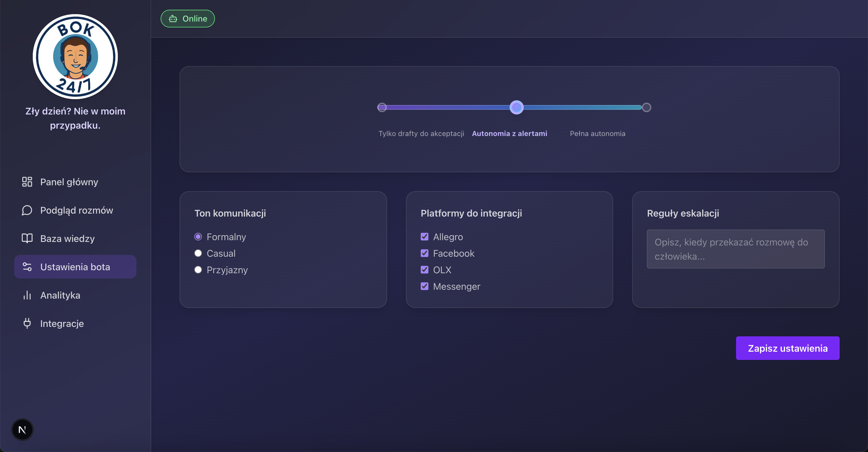This screenshot has height=452, width=868.
Task: Click the Panel główny grid icon
Action: [27, 181]
